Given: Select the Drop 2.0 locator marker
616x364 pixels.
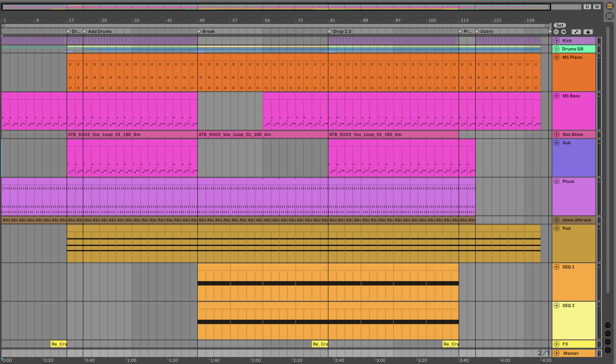Looking at the screenshot, I should (330, 31).
